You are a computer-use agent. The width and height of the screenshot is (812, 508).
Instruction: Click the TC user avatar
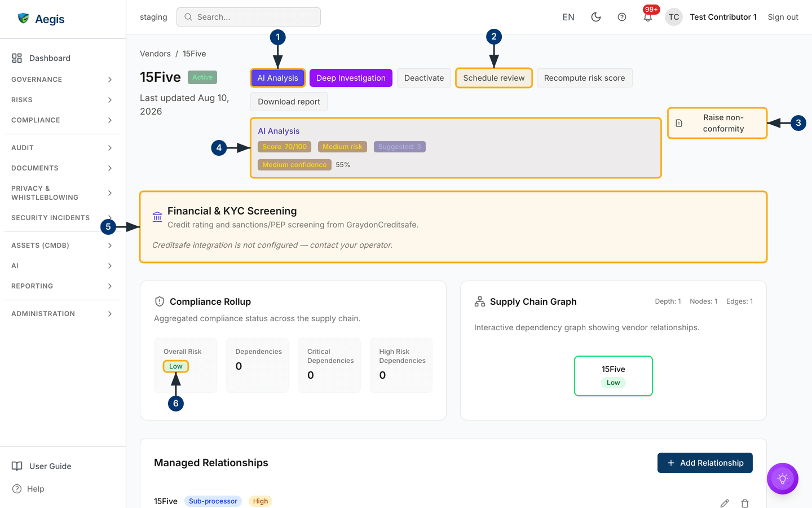(674, 17)
